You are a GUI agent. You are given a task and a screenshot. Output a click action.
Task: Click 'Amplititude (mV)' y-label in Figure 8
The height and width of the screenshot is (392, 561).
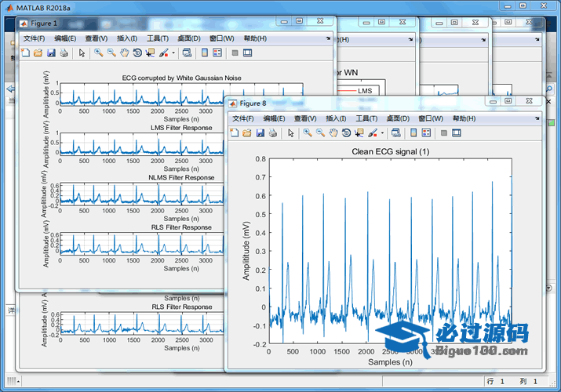coord(246,251)
